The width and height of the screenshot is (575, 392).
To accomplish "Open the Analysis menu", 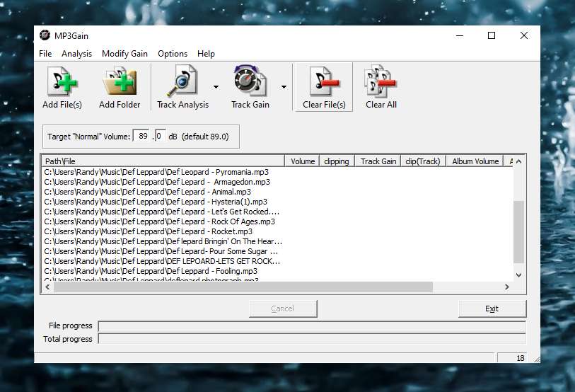I will [x=76, y=54].
